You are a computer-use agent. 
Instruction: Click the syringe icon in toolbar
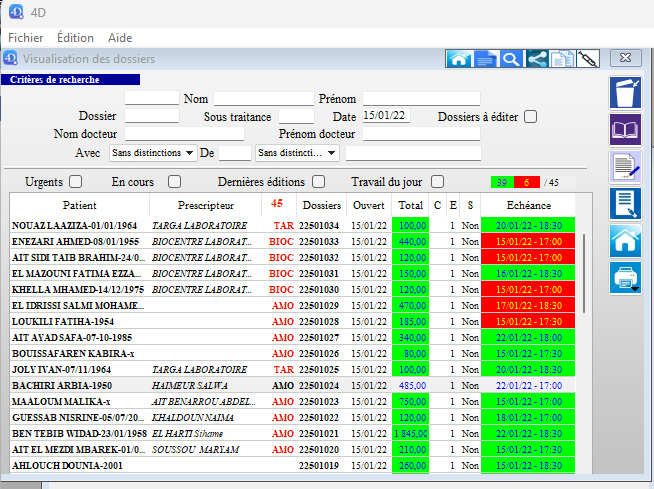click(x=588, y=59)
